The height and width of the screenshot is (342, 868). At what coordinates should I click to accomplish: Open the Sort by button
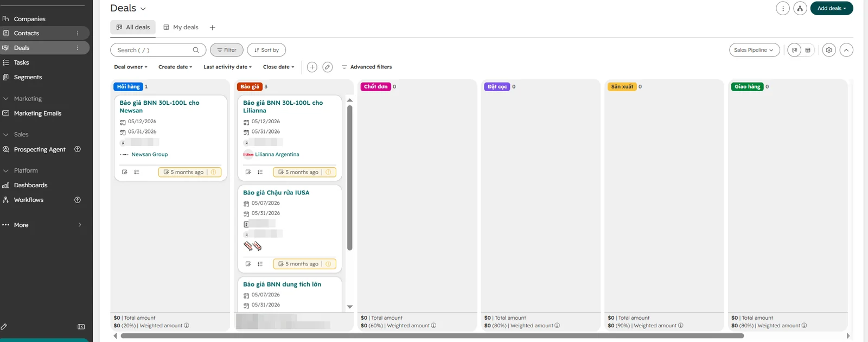point(266,50)
